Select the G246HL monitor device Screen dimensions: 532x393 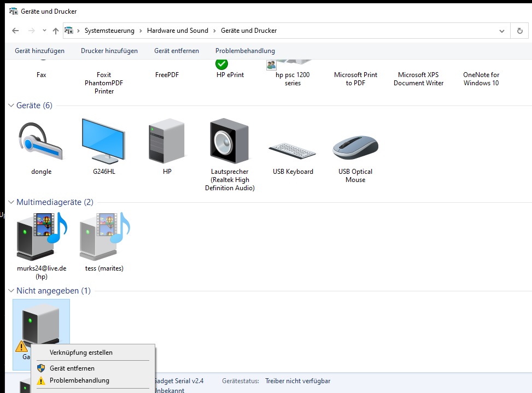(104, 142)
